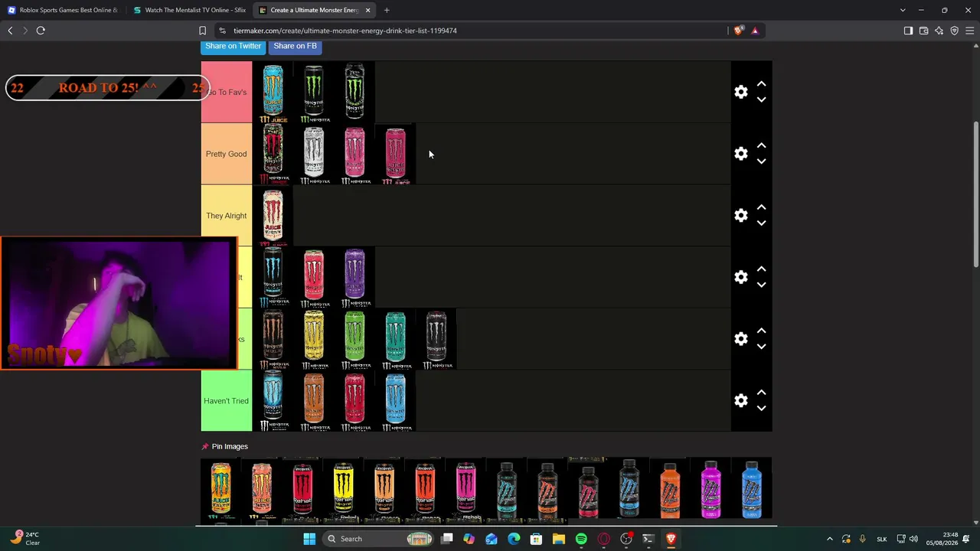Move They Alright tier up
Screen dimensions: 980x551
pyautogui.click(x=761, y=207)
